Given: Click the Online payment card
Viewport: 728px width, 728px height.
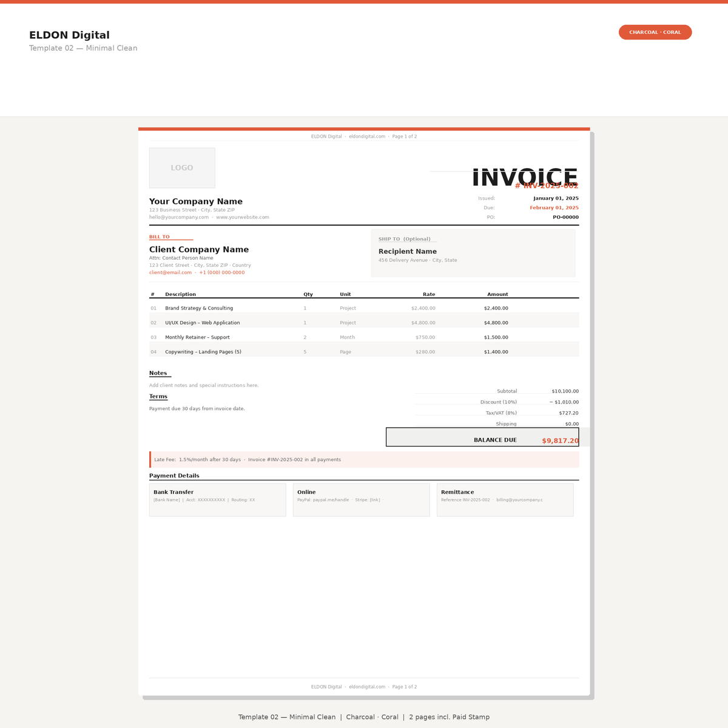Looking at the screenshot, I should point(362,500).
